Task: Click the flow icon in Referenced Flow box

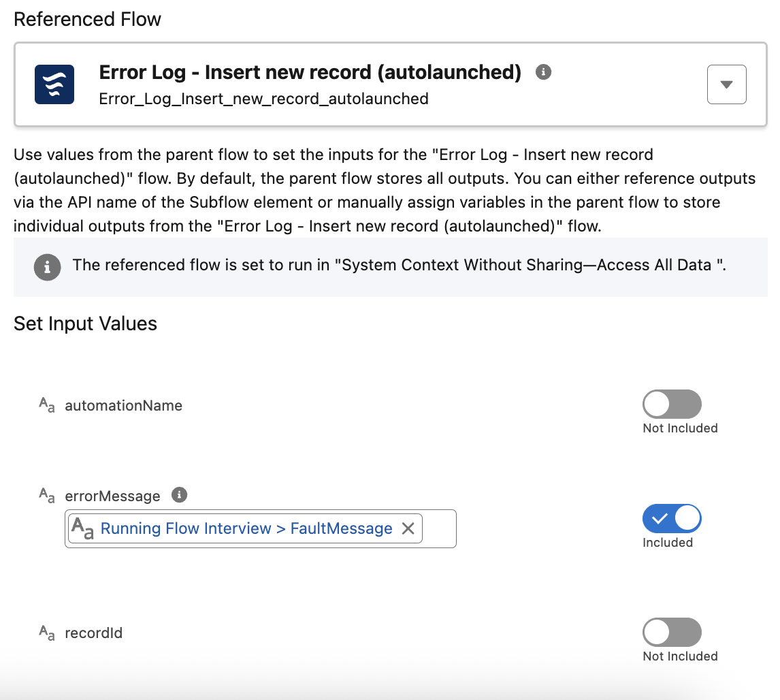Action: pyautogui.click(x=54, y=84)
